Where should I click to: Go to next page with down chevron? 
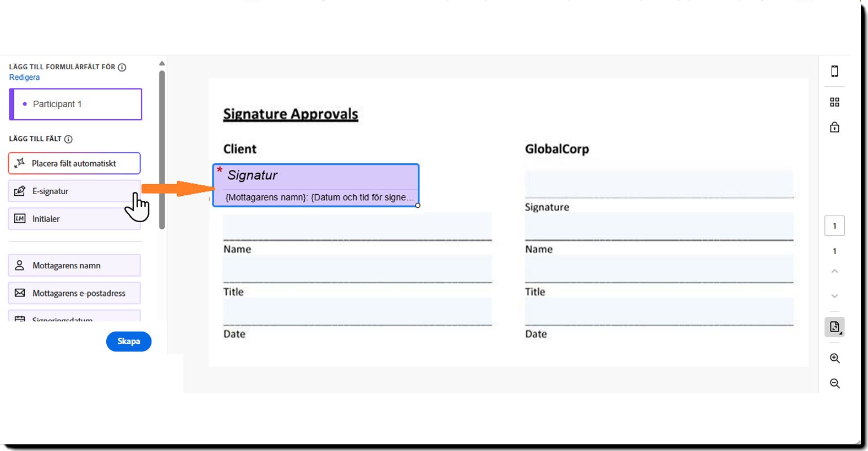(834, 296)
